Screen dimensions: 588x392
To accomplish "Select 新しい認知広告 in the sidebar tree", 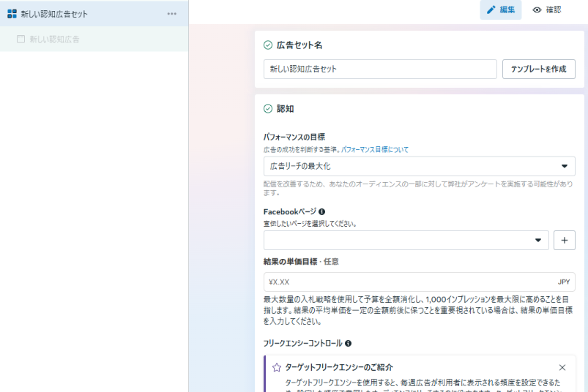I will pos(55,39).
